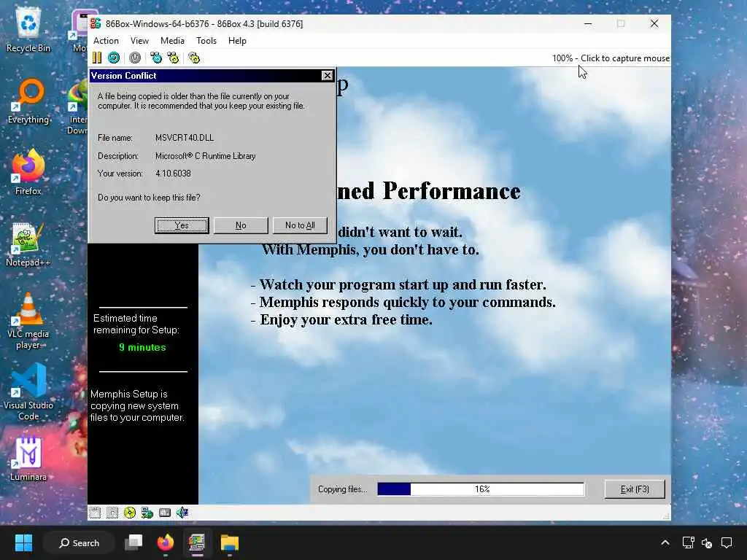Open Task View from the taskbar
Screen dimensions: 747x560
pos(133,542)
